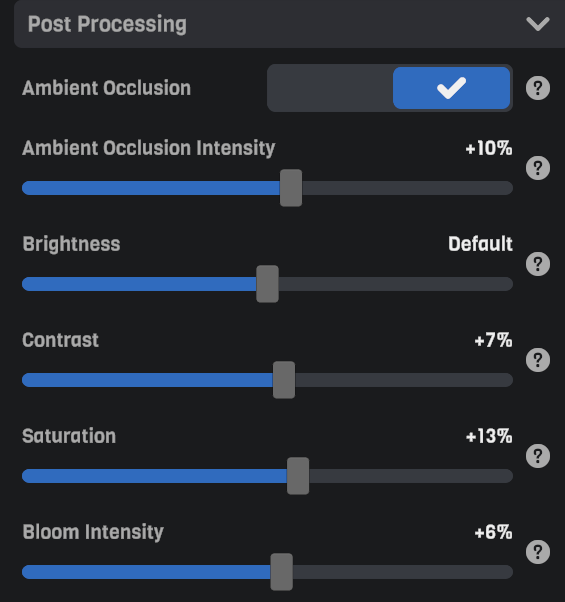The image size is (565, 602).
Task: Open help for Ambient Occlusion toggle
Action: tap(538, 88)
